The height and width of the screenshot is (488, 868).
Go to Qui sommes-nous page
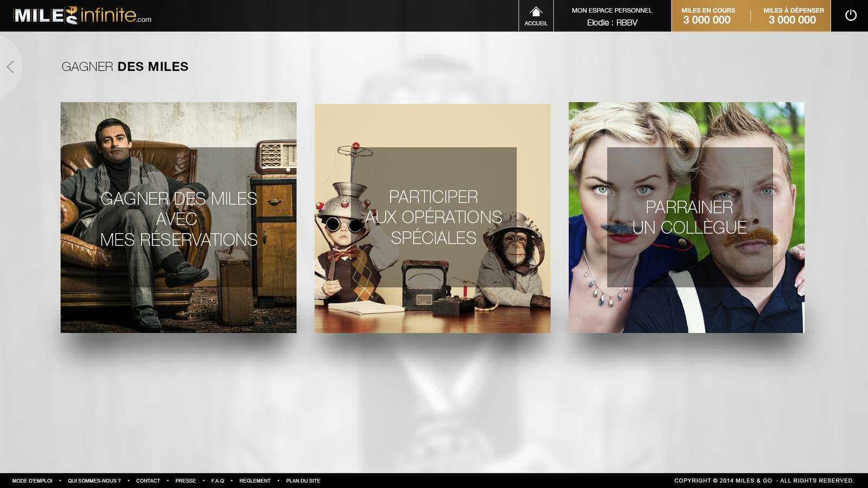(94, 481)
